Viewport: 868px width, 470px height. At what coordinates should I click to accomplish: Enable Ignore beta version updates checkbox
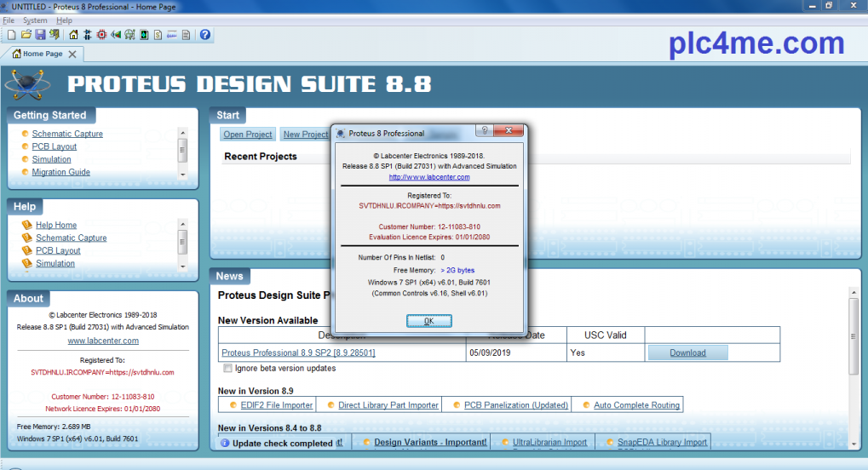(227, 369)
